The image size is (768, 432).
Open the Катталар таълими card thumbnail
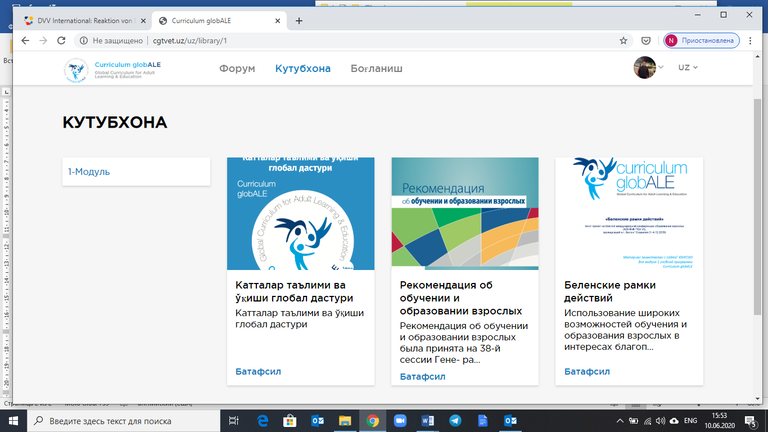[301, 214]
